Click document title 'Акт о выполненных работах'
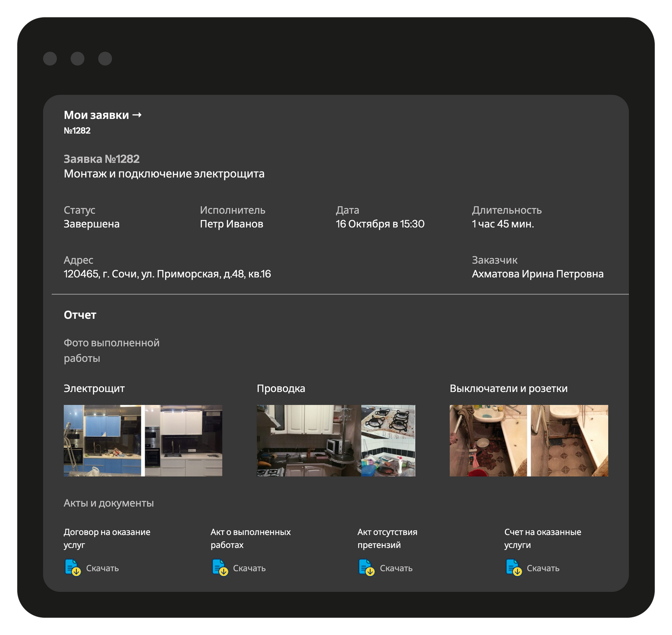Viewport: 672px width, 635px height. click(251, 538)
